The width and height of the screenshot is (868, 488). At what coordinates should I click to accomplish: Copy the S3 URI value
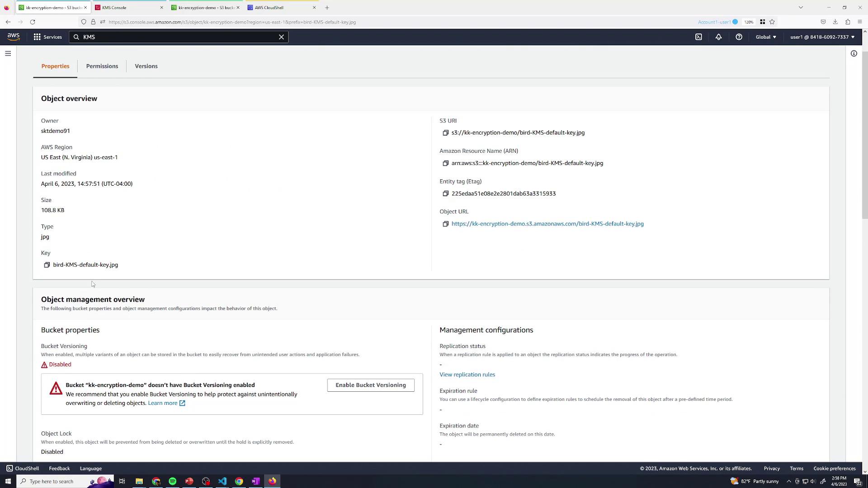(445, 133)
